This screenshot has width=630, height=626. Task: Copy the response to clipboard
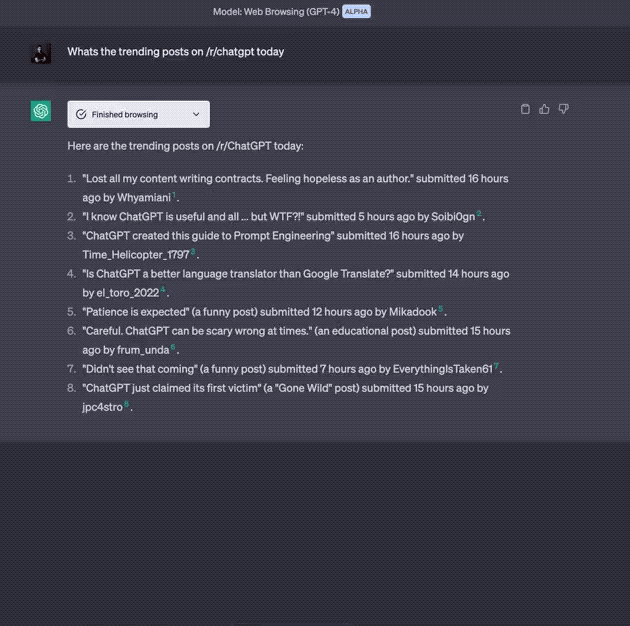coord(526,109)
